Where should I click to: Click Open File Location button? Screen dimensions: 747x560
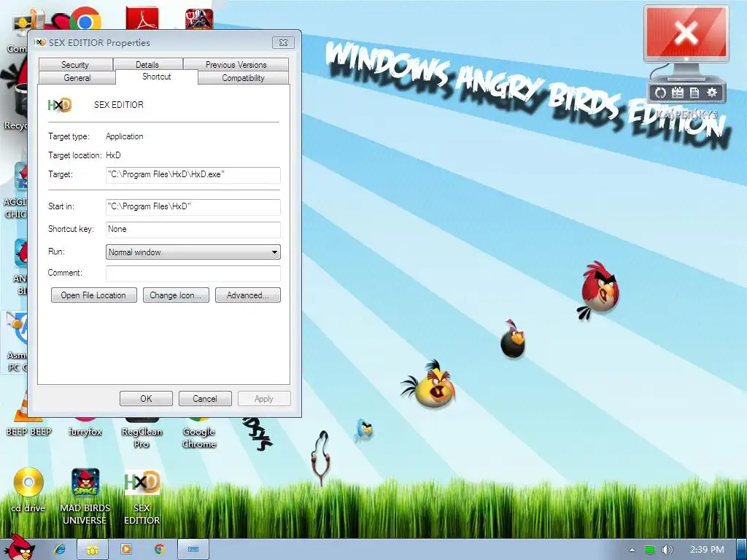(93, 295)
